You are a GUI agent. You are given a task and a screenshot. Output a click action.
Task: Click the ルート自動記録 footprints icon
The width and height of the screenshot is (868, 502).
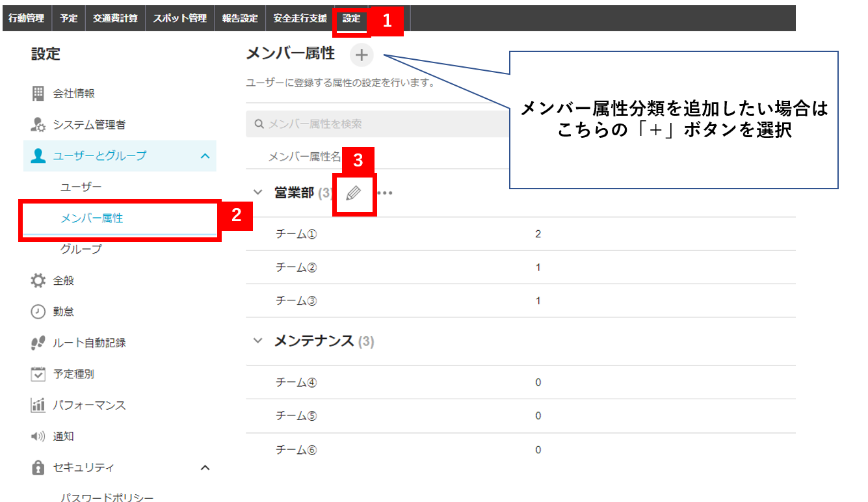pyautogui.click(x=38, y=343)
